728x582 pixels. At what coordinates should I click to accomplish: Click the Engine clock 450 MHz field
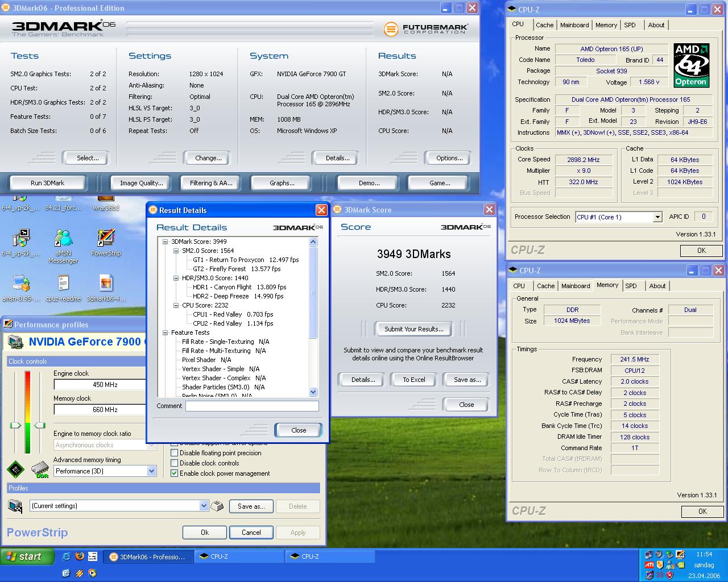coord(100,385)
